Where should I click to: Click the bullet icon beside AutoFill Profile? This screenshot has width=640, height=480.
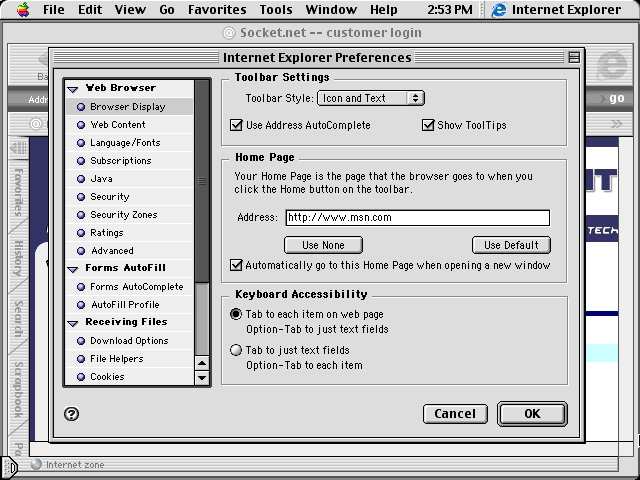tap(81, 305)
